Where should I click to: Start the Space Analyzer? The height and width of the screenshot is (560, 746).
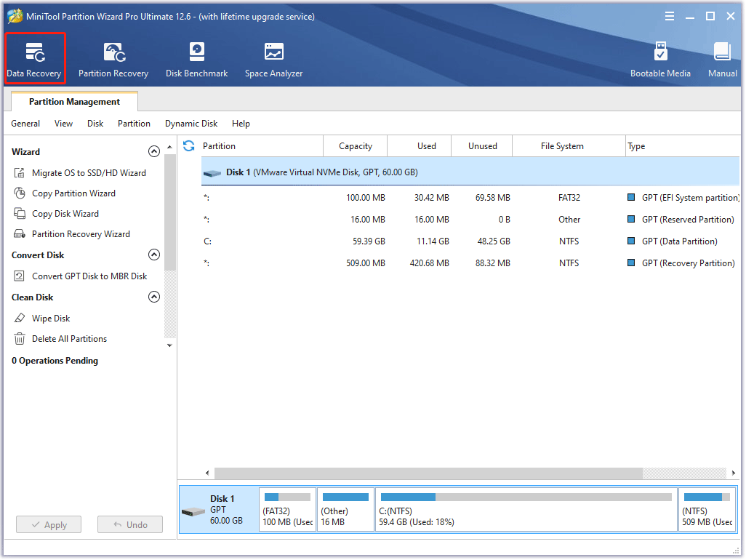tap(273, 58)
